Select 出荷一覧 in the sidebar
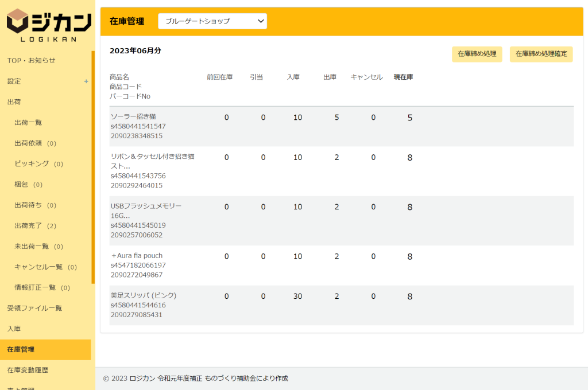 pyautogui.click(x=28, y=123)
